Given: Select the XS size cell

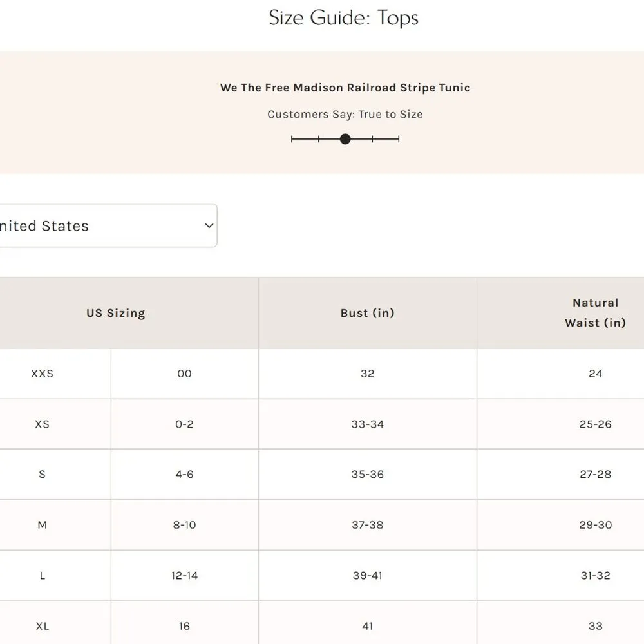Looking at the screenshot, I should (x=43, y=424).
